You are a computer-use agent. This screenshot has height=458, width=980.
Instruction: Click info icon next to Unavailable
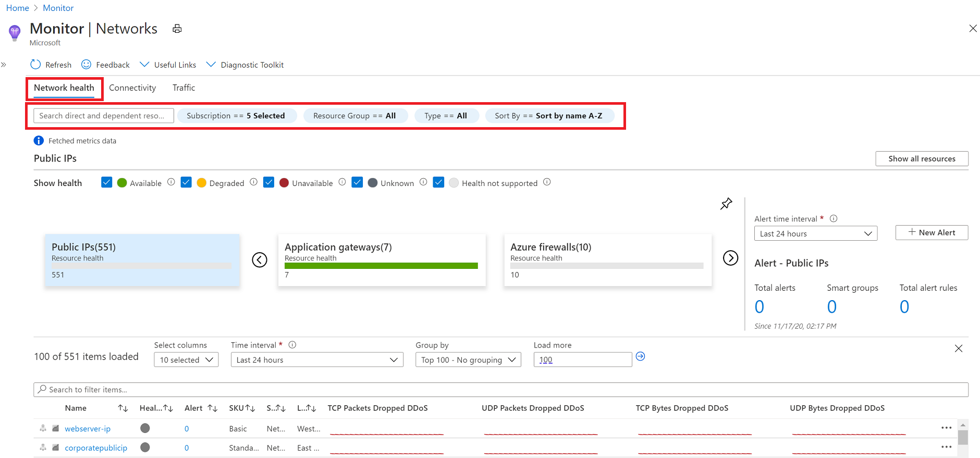click(x=342, y=182)
